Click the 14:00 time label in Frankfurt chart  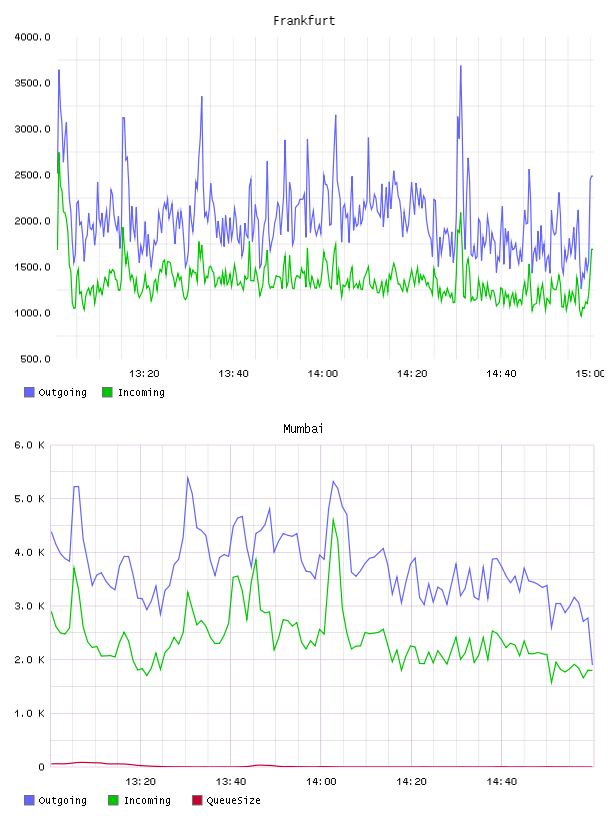(x=323, y=374)
